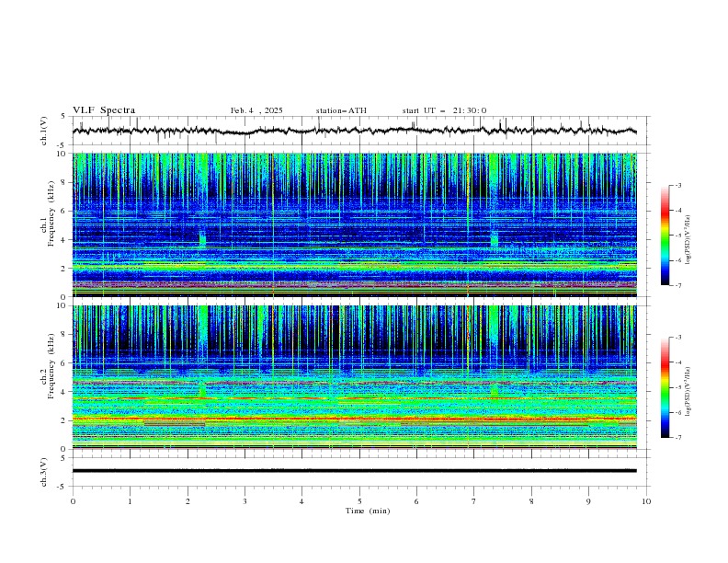This screenshot has width=728, height=563.
Task: Click the 'ch.3(V)' waveform axis label
Action: [44, 472]
